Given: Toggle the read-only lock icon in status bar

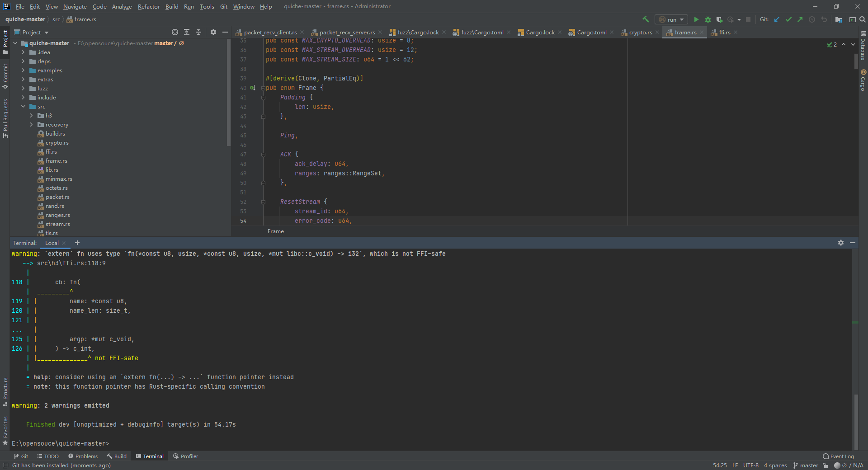Looking at the screenshot, I should point(826,465).
